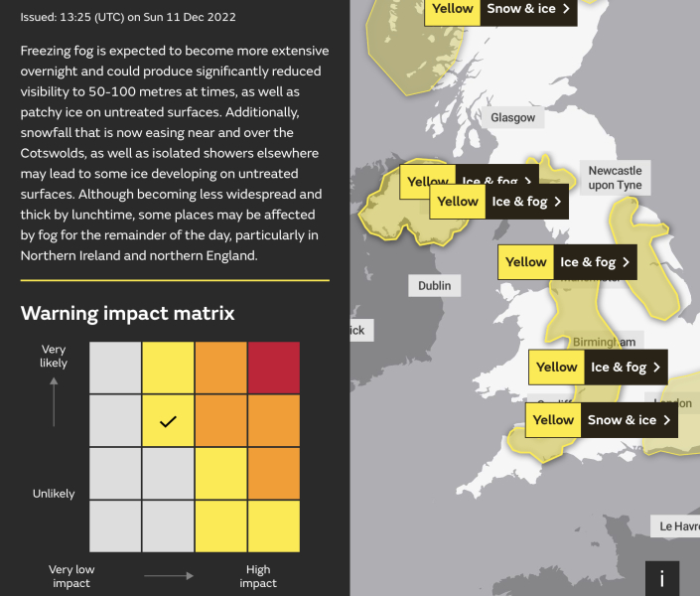Image resolution: width=700 pixels, height=596 pixels.
Task: Expand chevron on Ice & fog below Newcastle
Action: (x=626, y=262)
